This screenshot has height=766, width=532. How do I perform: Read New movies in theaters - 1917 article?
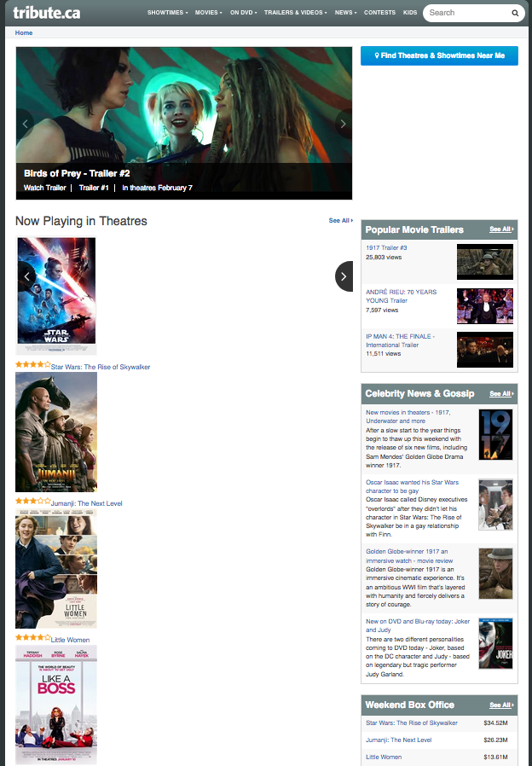408,417
